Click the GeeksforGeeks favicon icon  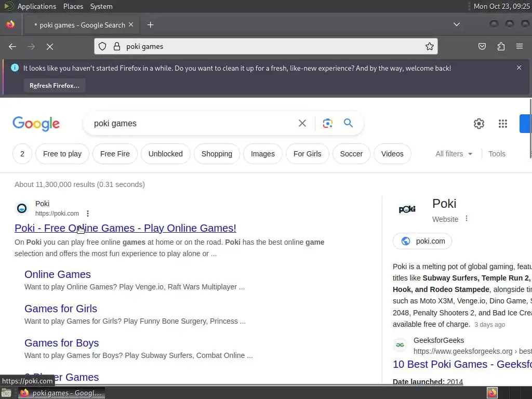pyautogui.click(x=400, y=345)
